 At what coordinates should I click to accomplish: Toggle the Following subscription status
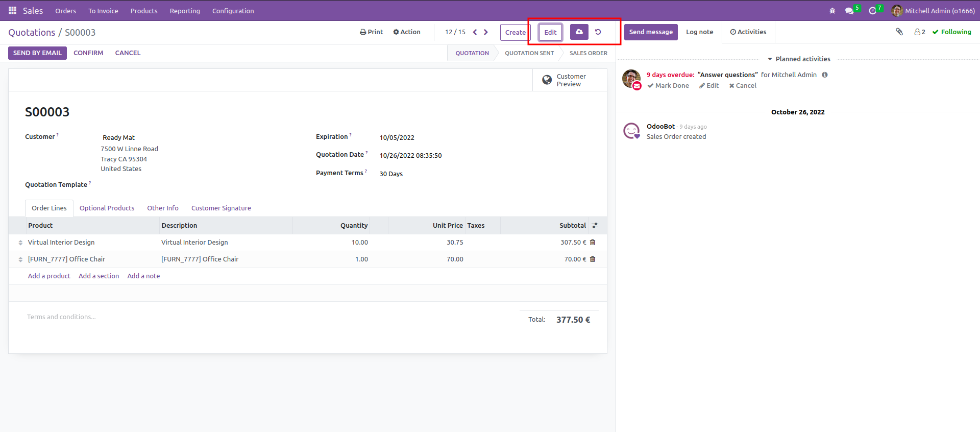click(951, 32)
